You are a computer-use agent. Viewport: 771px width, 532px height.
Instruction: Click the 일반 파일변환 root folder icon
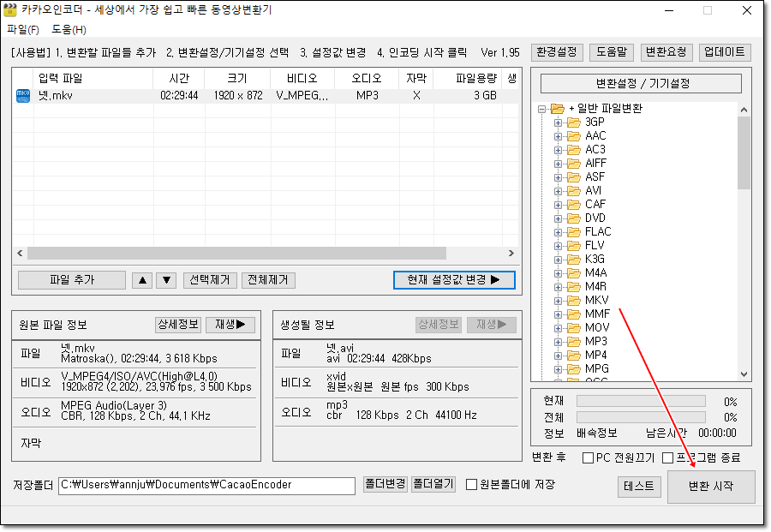point(557,109)
